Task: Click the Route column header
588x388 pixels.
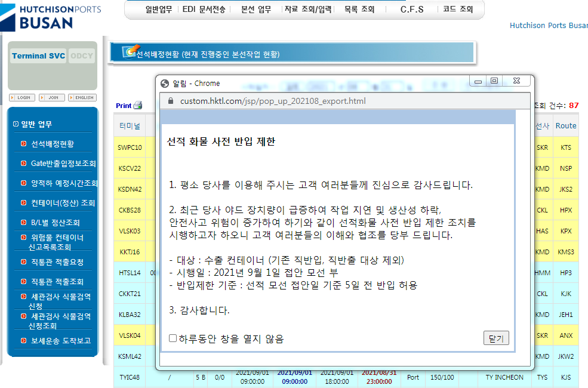Action: pos(566,125)
